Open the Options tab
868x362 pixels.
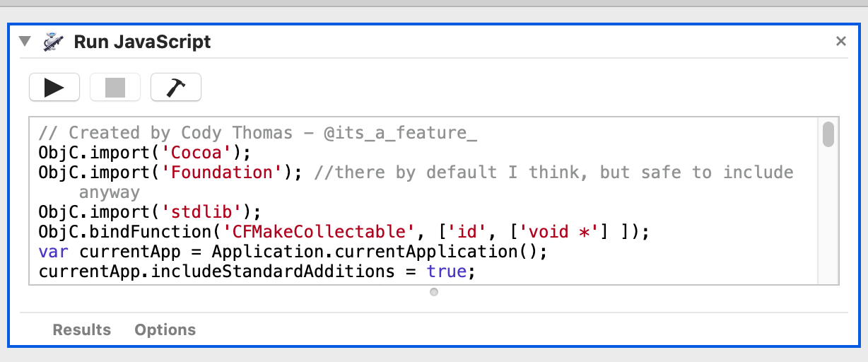(165, 330)
